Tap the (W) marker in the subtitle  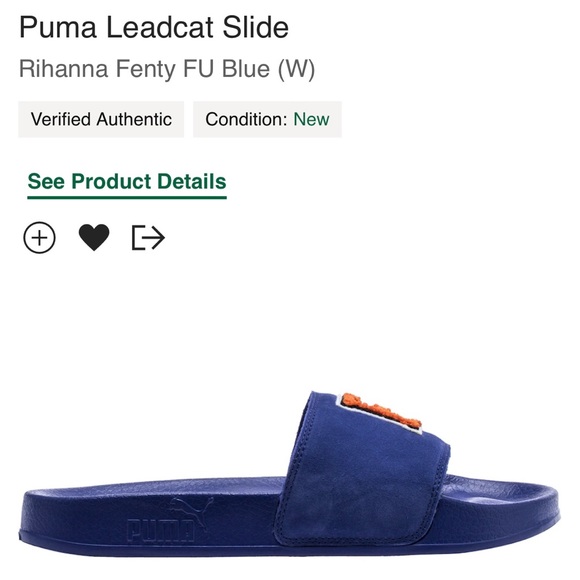pyautogui.click(x=296, y=69)
